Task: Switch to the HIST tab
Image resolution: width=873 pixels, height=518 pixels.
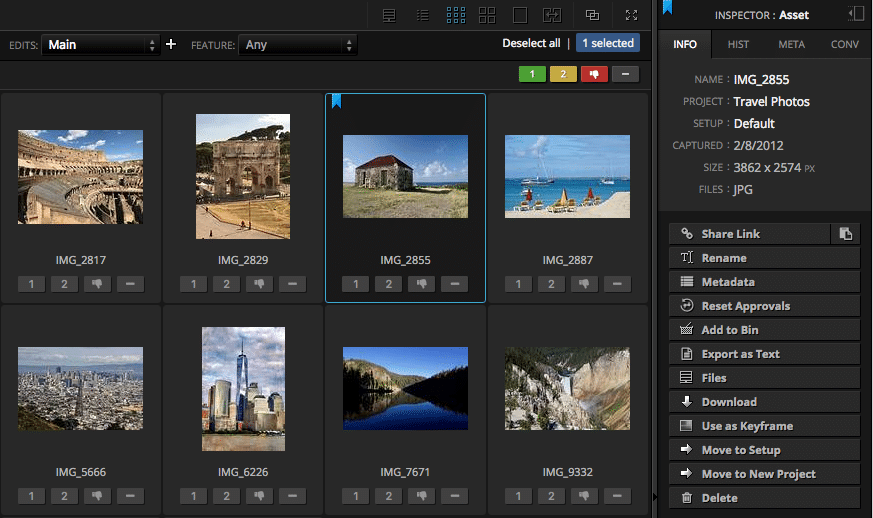Action: pyautogui.click(x=738, y=44)
